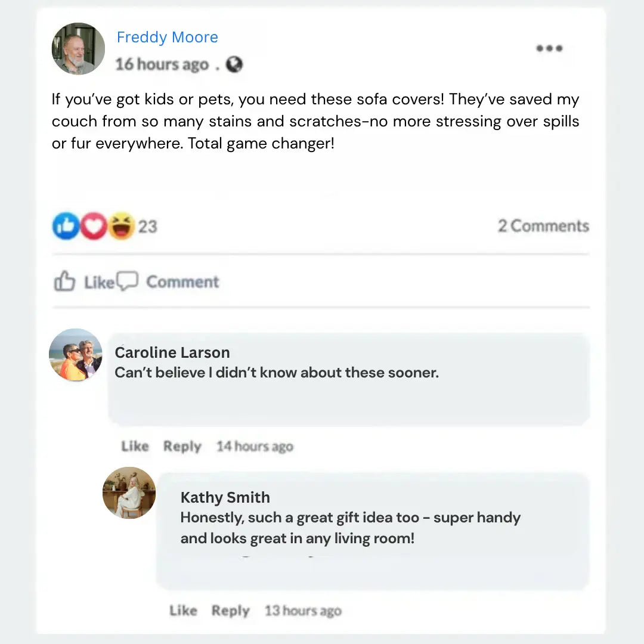644x644 pixels.
Task: Click the speech bubble Comment button
Action: point(168,282)
